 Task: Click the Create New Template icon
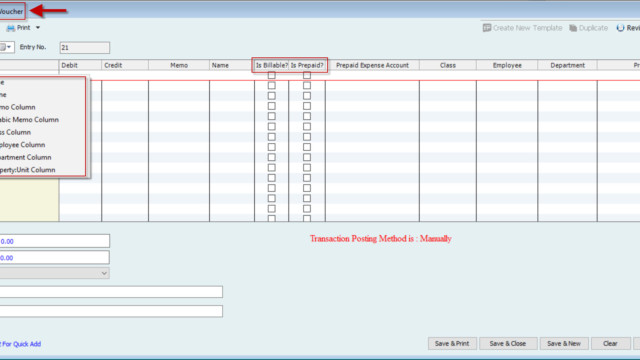coord(487,28)
